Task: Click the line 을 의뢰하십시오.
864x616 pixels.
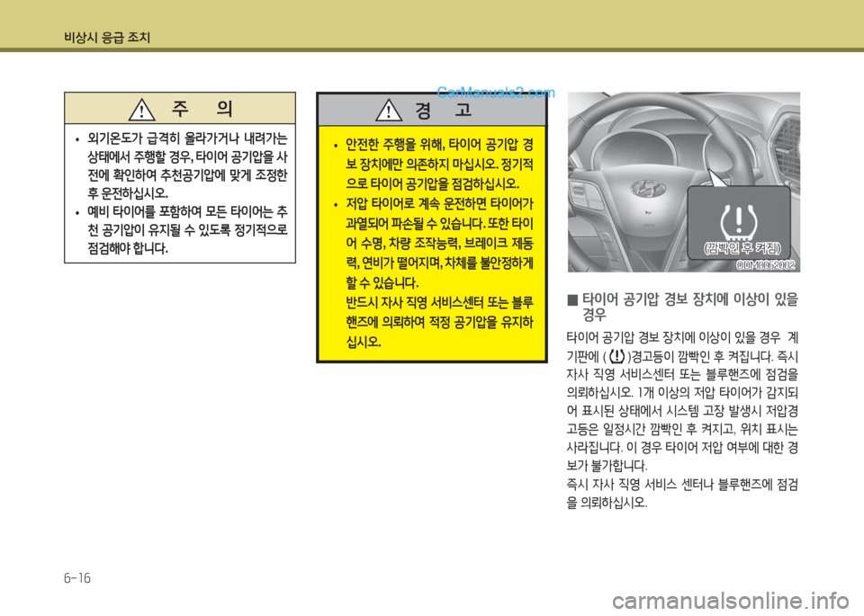Action: (607, 503)
